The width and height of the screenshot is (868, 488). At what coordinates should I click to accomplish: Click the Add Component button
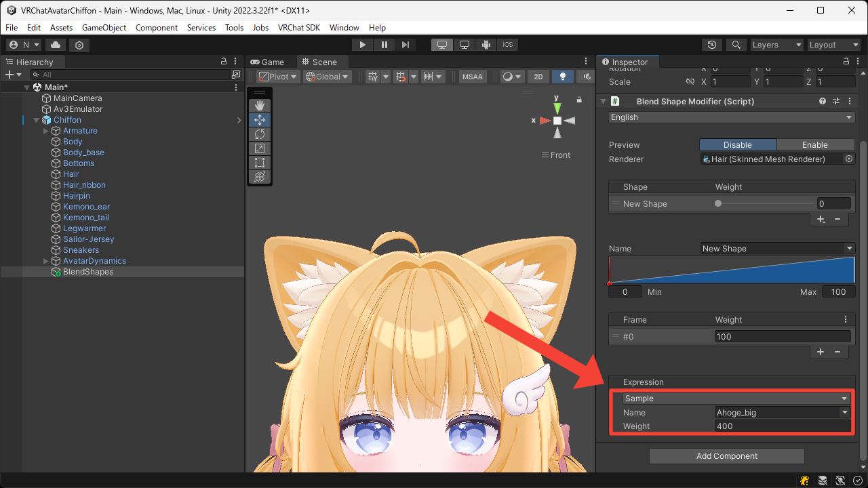point(726,456)
